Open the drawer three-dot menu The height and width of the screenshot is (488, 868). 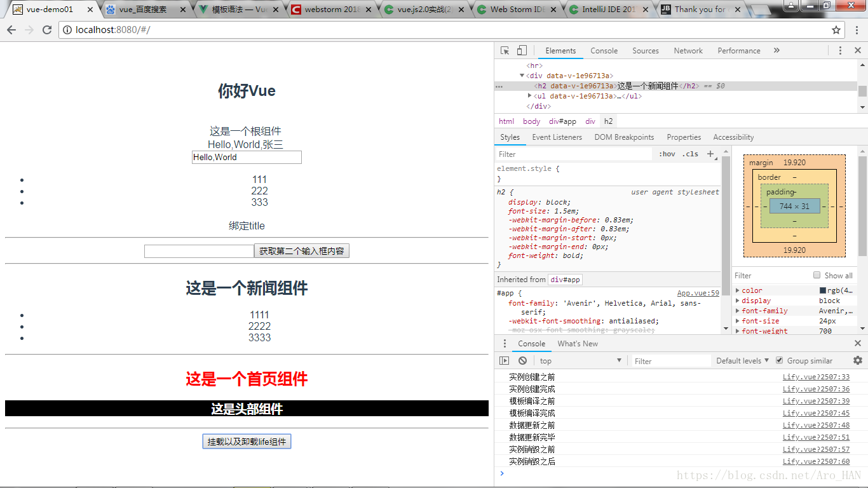pos(505,344)
